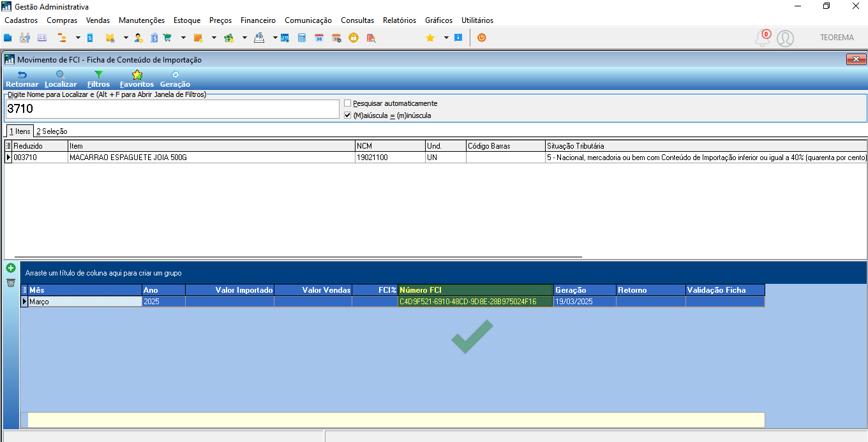The width and height of the screenshot is (868, 442).
Task: Expand dropdown arrow next to hierarchy tree icon
Action: (78, 38)
